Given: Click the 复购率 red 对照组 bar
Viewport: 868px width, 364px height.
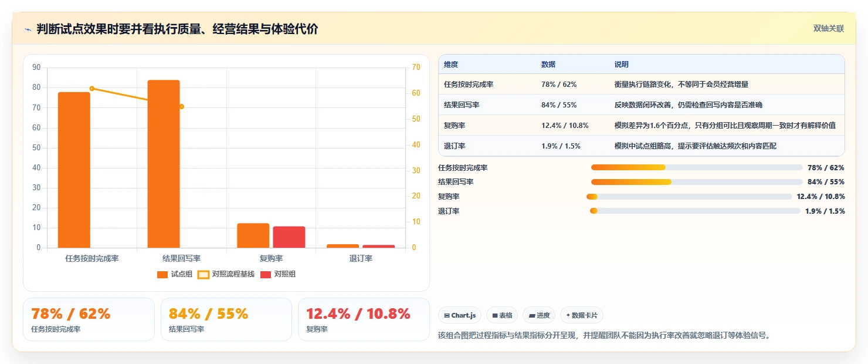Looking at the screenshot, I should click(x=289, y=237).
